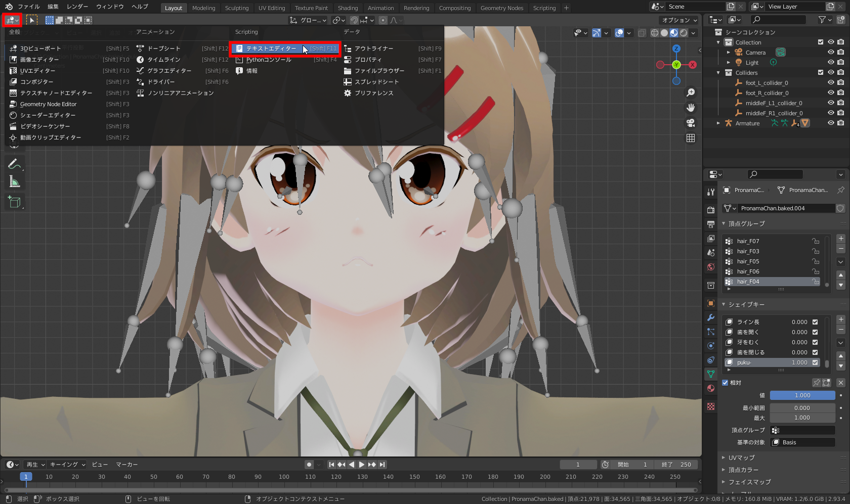Viewport: 850px width, 504px height.
Task: Open the Modifier properties tab (wrench icon)
Action: (710, 317)
